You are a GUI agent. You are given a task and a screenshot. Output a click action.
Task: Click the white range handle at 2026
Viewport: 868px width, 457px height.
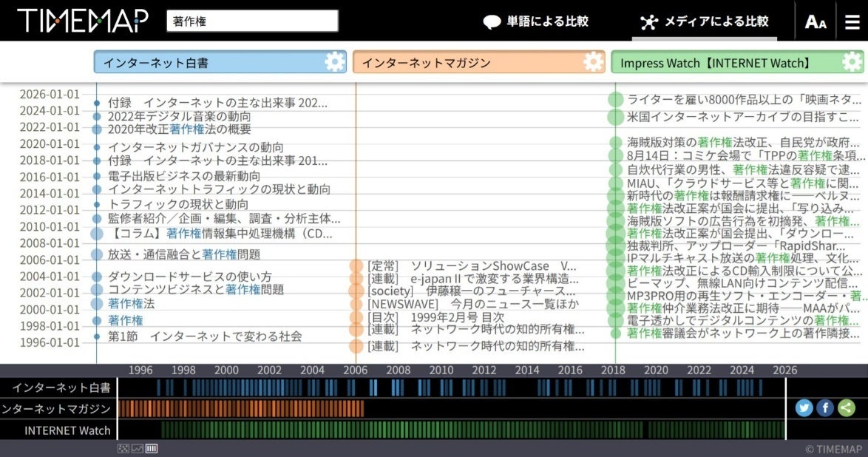point(785,409)
